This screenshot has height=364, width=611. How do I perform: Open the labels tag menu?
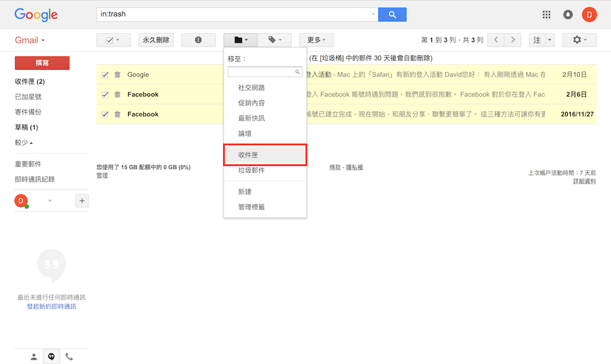[x=274, y=40]
